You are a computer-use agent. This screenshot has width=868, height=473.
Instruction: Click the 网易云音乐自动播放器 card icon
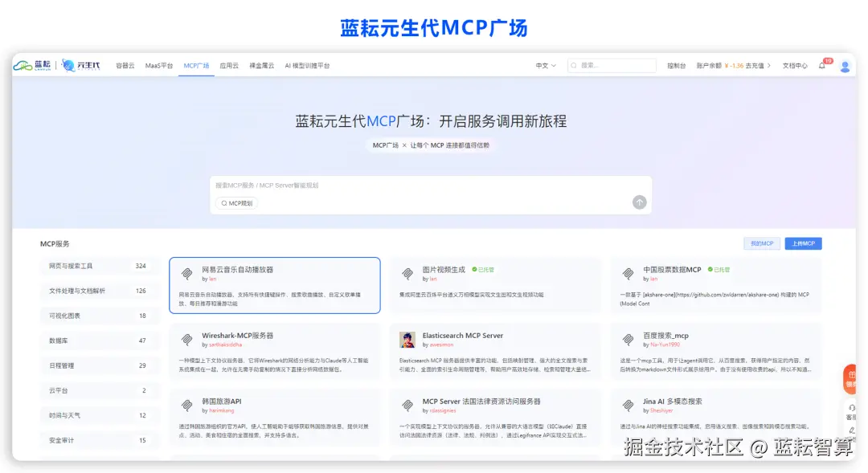pos(187,273)
